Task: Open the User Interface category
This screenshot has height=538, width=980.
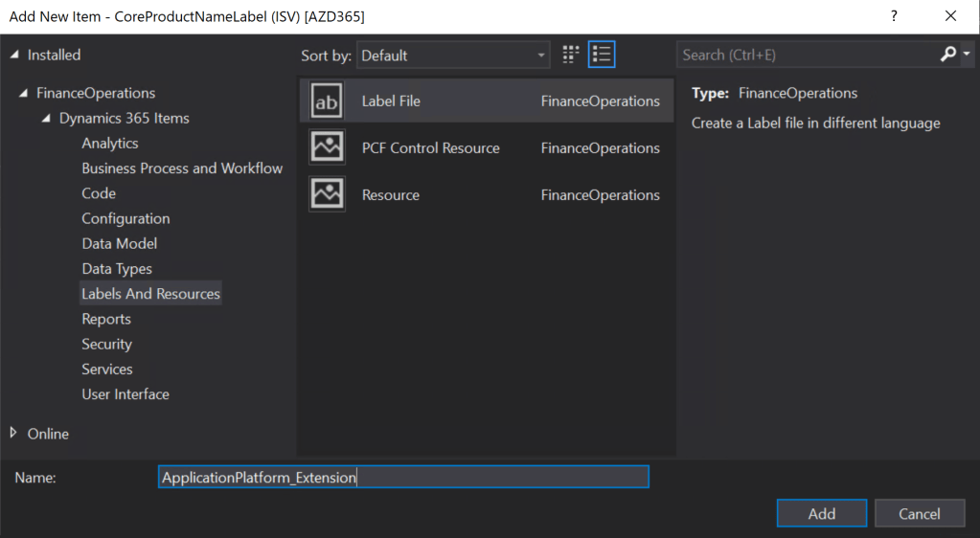Action: (x=125, y=394)
